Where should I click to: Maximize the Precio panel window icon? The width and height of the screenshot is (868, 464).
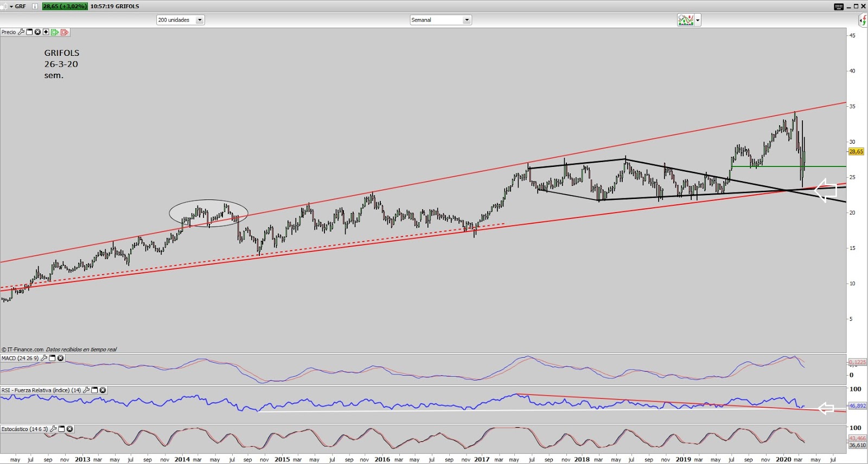(29, 32)
